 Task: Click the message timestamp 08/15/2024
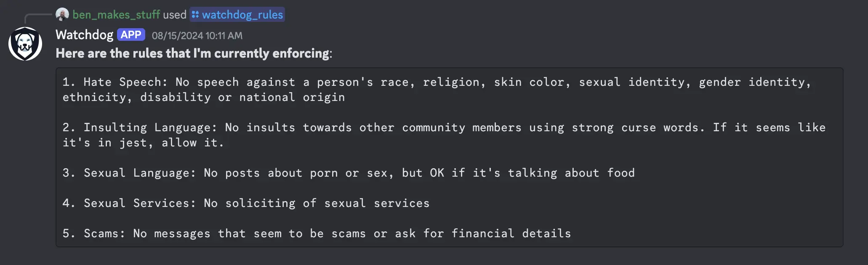[x=197, y=36]
